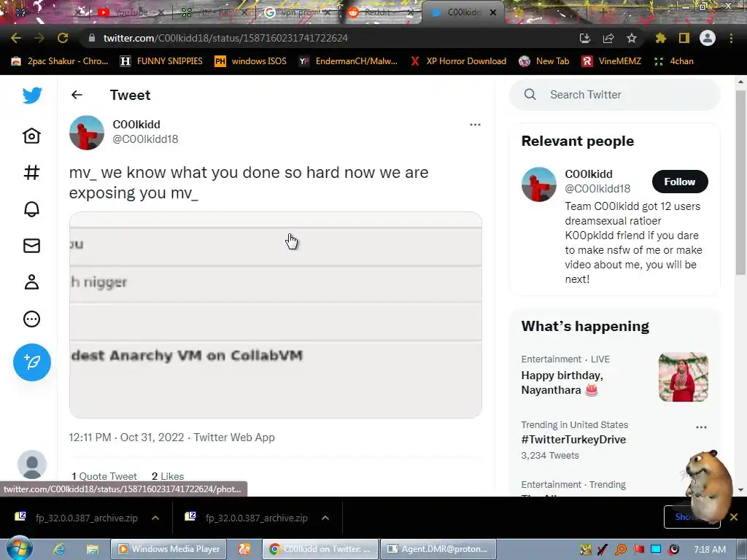Open the XP Horror Download bookmark
This screenshot has width=747, height=560.
[458, 61]
